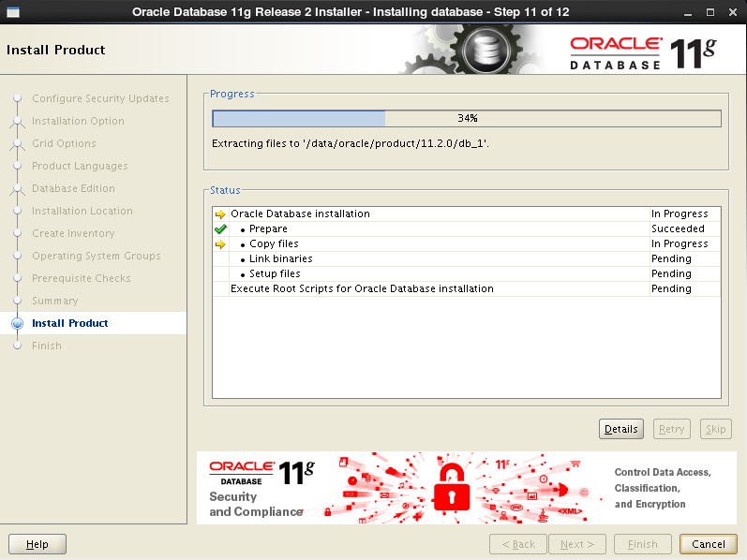Click the Skip button
Screen dimensions: 747x560
click(x=715, y=429)
